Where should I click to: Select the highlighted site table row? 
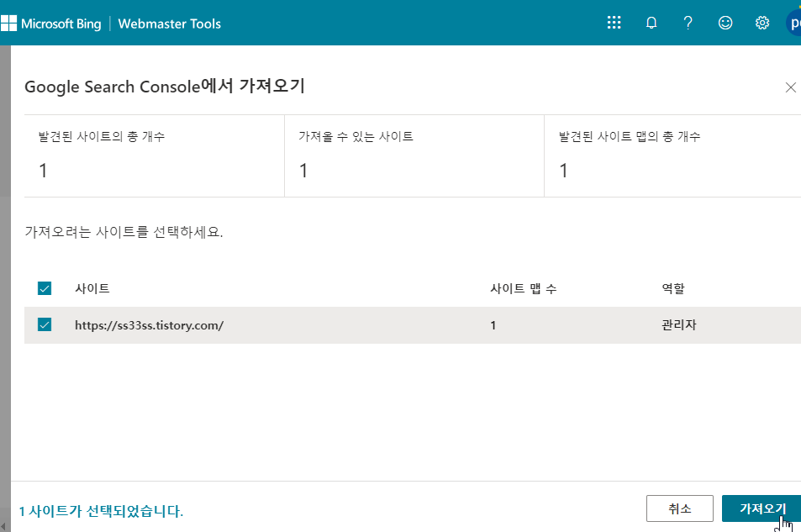[x=336, y=324]
